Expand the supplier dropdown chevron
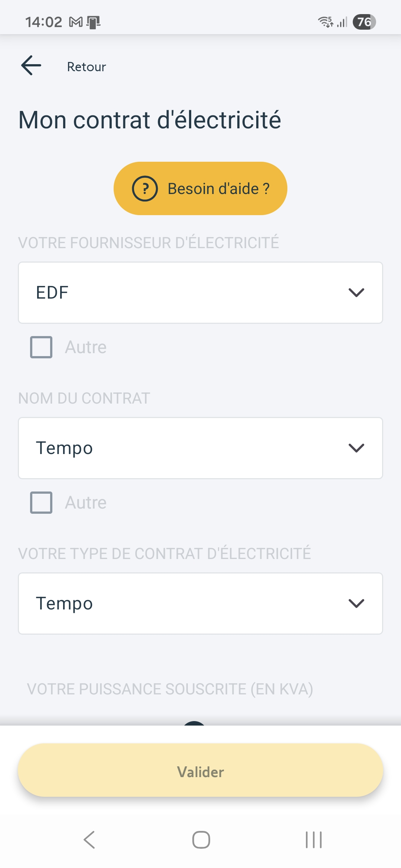 point(356,293)
